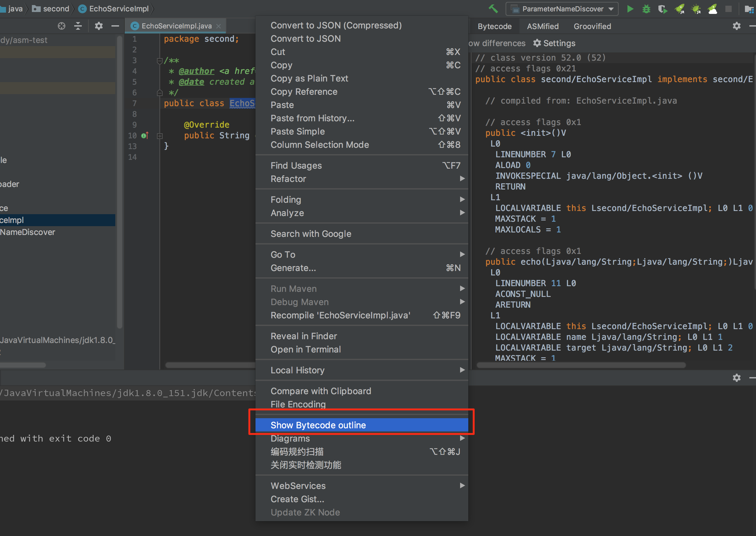Start debugging with the bug icon
This screenshot has height=536, width=756.
click(646, 9)
